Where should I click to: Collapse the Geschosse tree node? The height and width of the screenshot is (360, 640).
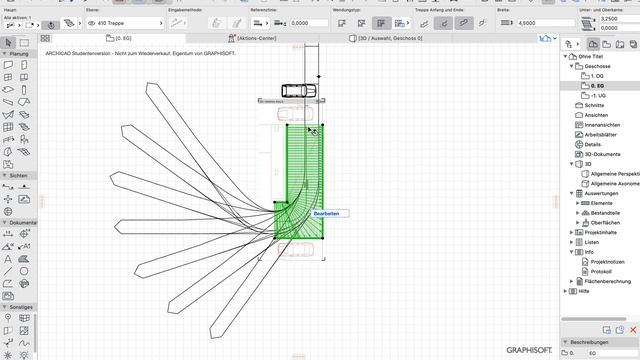(572, 66)
